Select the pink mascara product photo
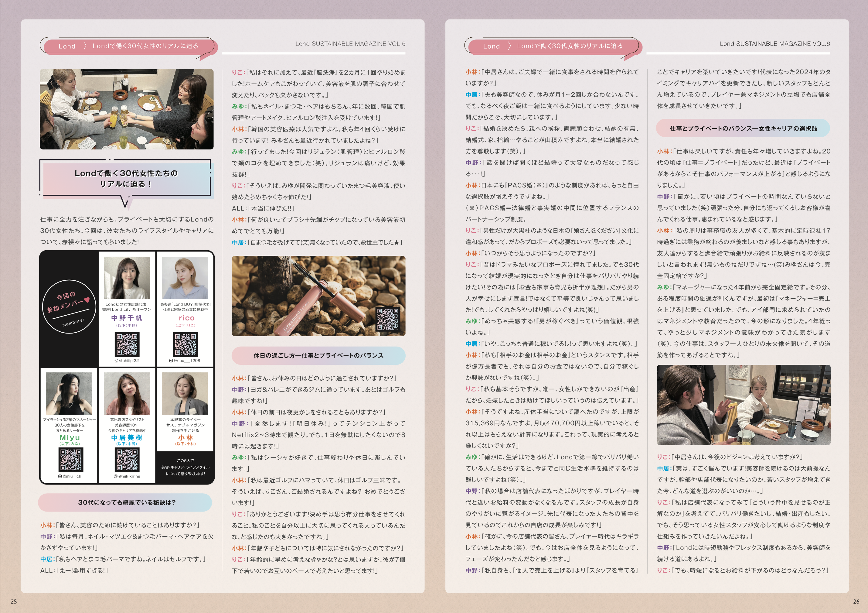This screenshot has height=613, width=868. pyautogui.click(x=318, y=296)
